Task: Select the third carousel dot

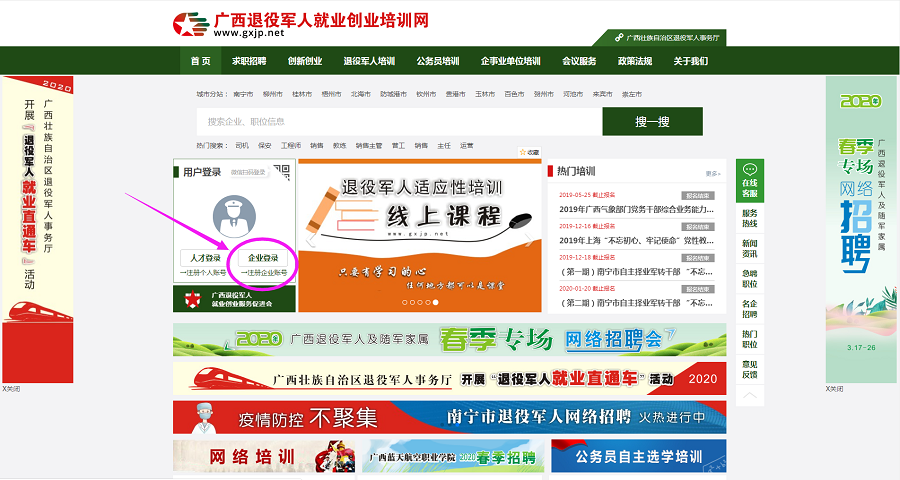Action: 420,302
